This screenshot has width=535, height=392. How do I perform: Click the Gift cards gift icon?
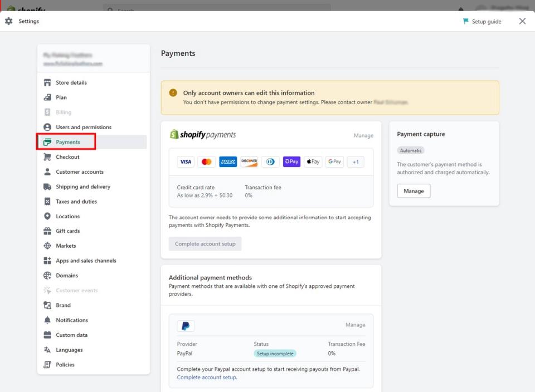click(47, 231)
